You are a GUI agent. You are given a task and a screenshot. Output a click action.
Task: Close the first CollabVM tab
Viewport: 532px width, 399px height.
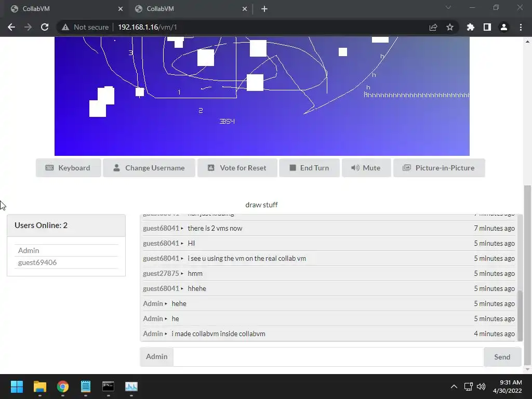tap(121, 9)
